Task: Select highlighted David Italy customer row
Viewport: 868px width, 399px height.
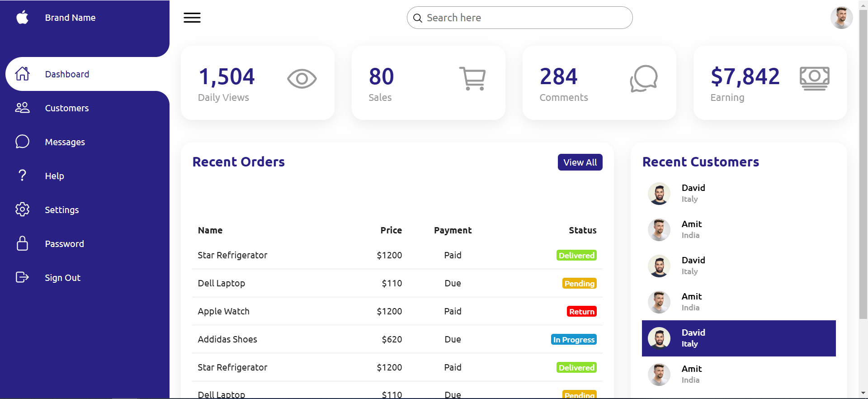Action: click(x=739, y=338)
